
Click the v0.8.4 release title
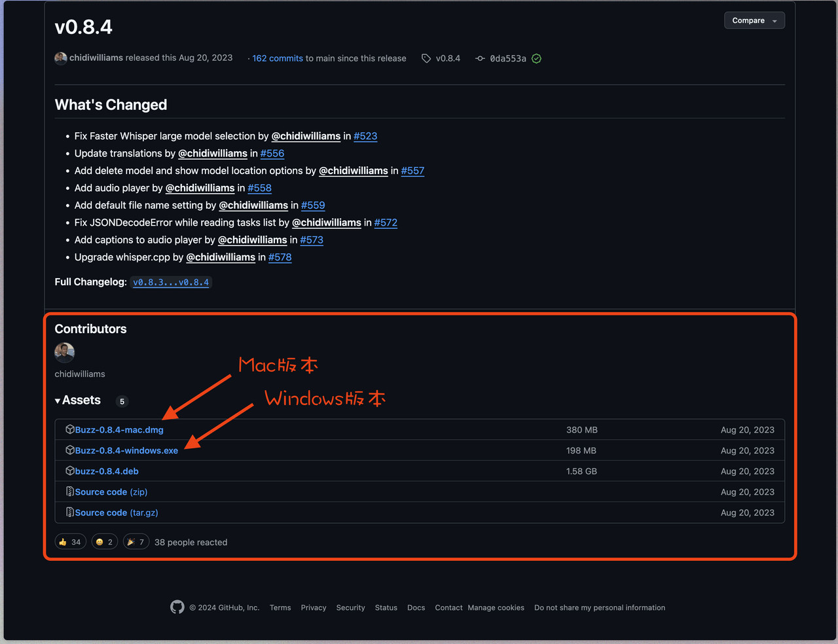click(x=84, y=27)
